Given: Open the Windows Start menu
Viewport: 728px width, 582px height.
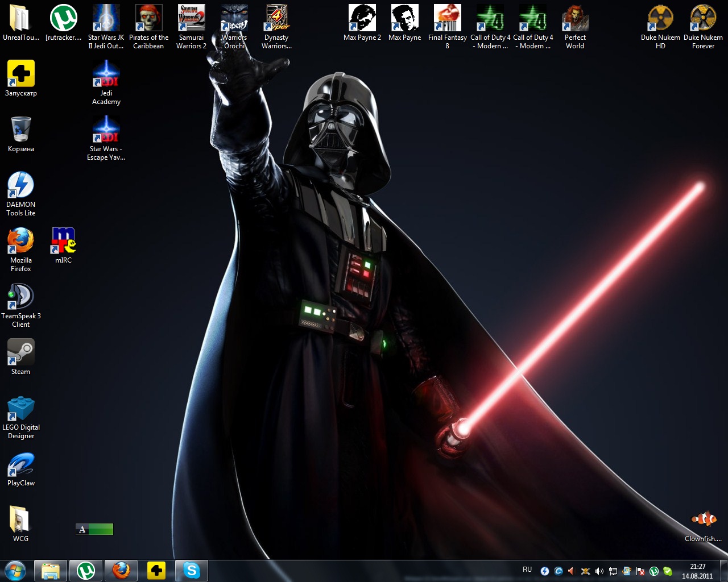Looking at the screenshot, I should 15,571.
